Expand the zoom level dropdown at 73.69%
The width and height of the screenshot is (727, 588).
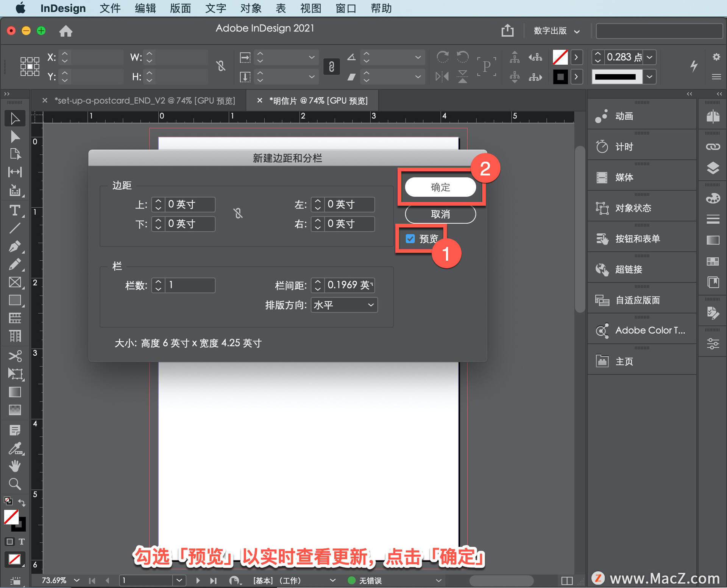(x=77, y=580)
